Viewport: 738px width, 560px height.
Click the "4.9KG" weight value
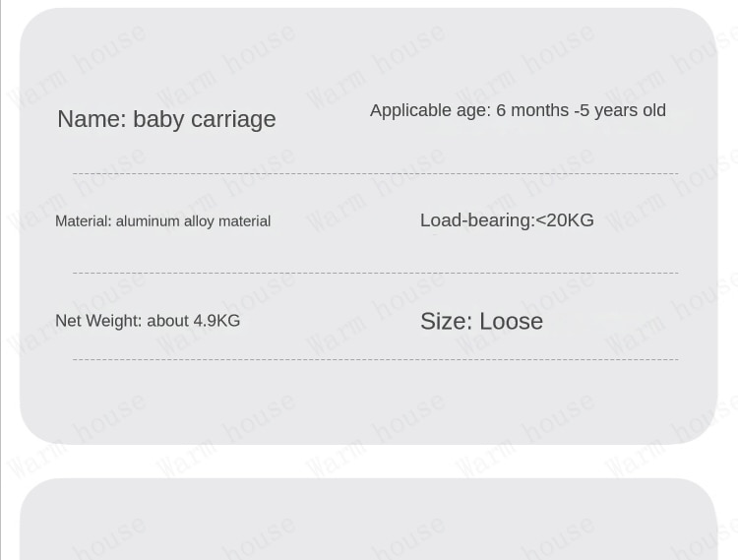(217, 321)
